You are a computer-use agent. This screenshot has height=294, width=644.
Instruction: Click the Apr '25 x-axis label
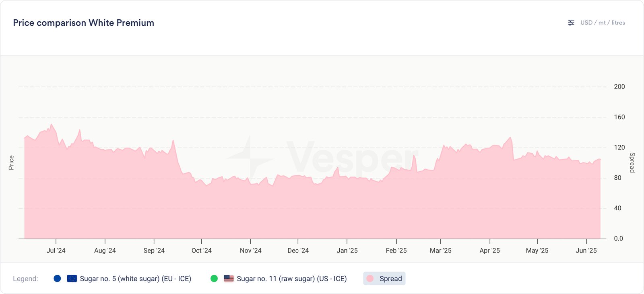490,251
